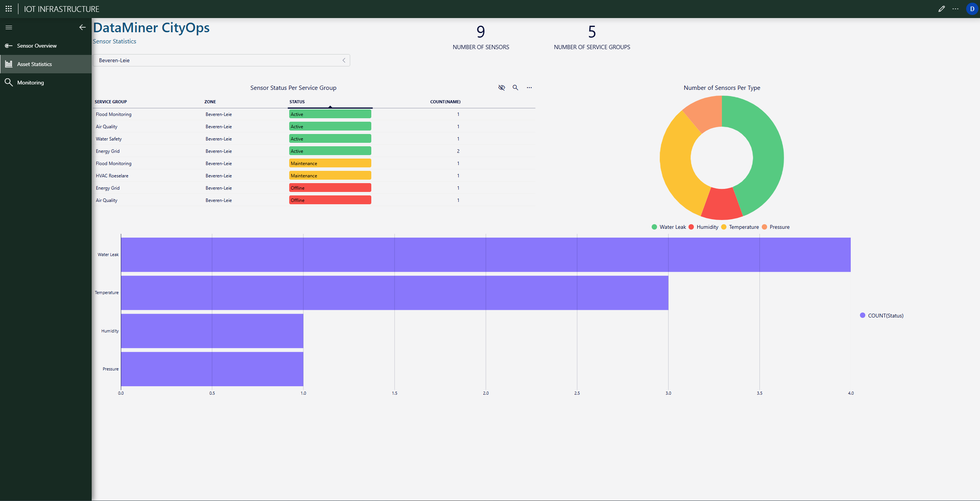This screenshot has height=501, width=980.
Task: Click the pencil edit icon
Action: click(x=941, y=9)
